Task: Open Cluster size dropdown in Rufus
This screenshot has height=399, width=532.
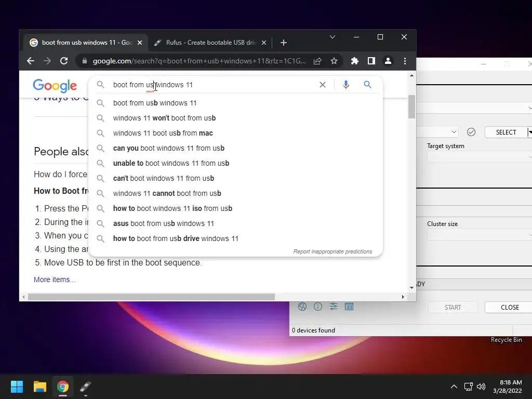Action: point(480,235)
